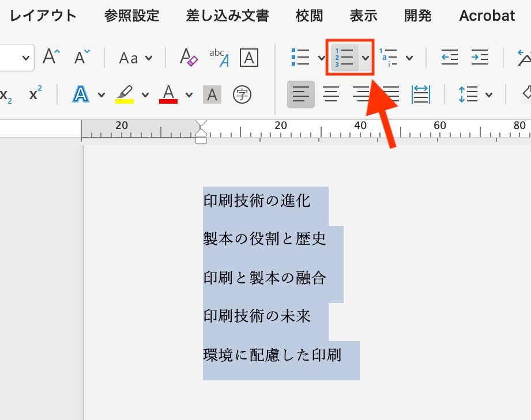Align text left
The height and width of the screenshot is (420, 531).
(x=301, y=94)
